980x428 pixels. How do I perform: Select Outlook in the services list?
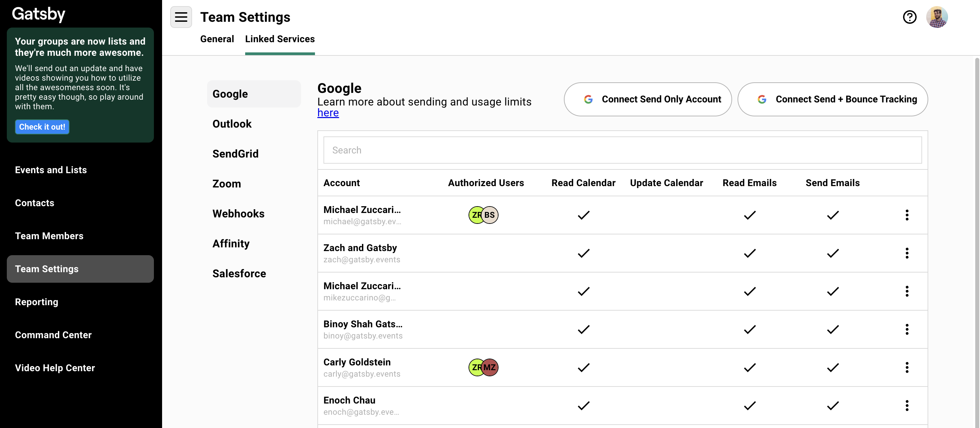pyautogui.click(x=232, y=124)
